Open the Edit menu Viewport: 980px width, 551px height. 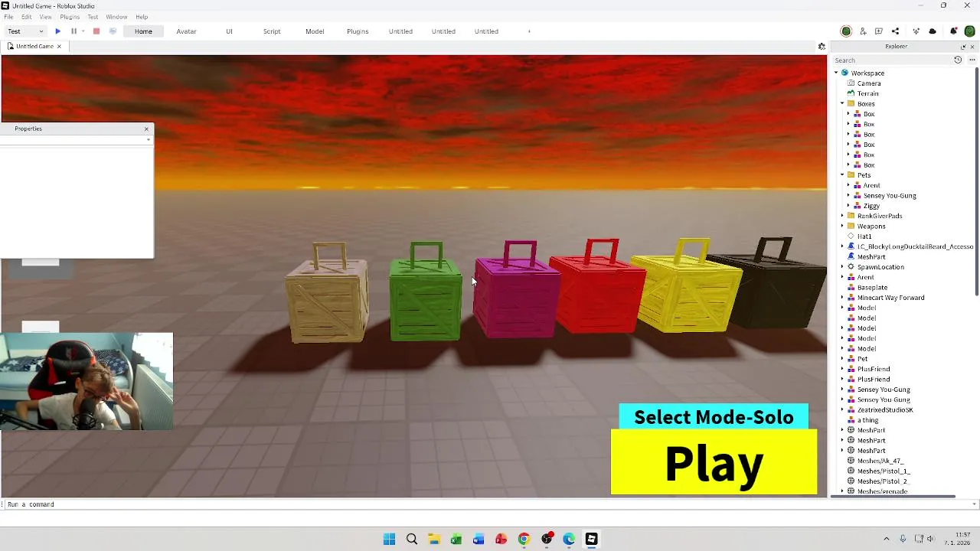coord(27,17)
